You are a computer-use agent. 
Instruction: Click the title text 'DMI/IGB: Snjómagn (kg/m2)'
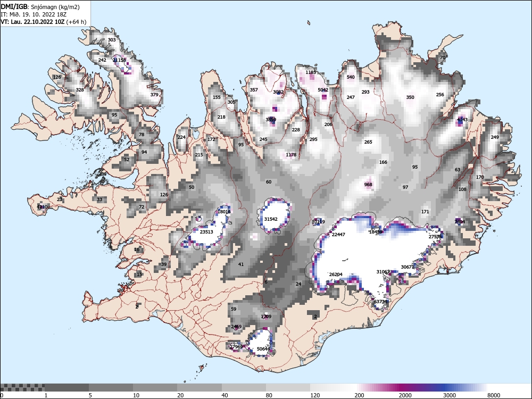(x=40, y=7)
